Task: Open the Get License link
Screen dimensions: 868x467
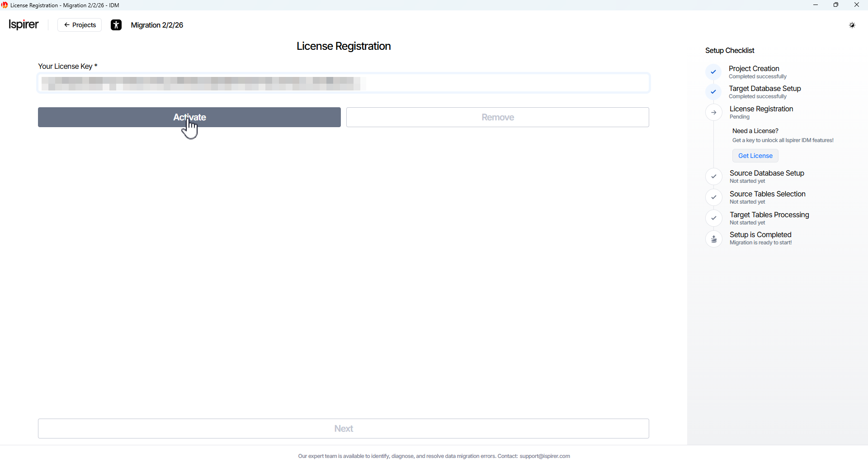Action: (755, 156)
